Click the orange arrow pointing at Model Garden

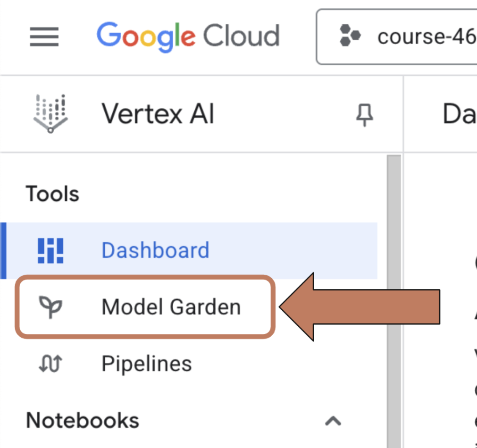(360, 307)
